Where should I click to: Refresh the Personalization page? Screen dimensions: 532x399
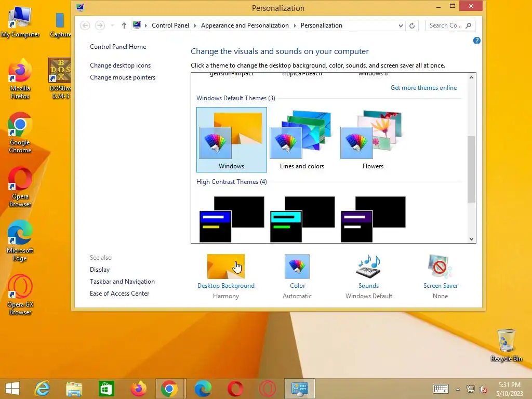tap(412, 25)
